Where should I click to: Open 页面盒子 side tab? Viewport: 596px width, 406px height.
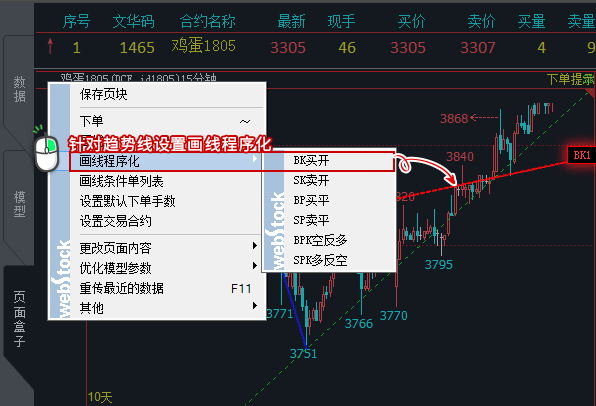click(19, 319)
